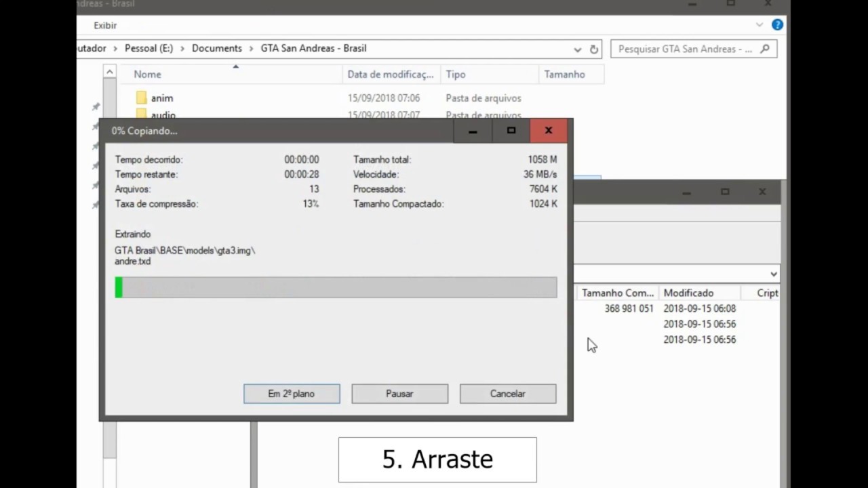Sort by Tipo column header

click(x=456, y=75)
